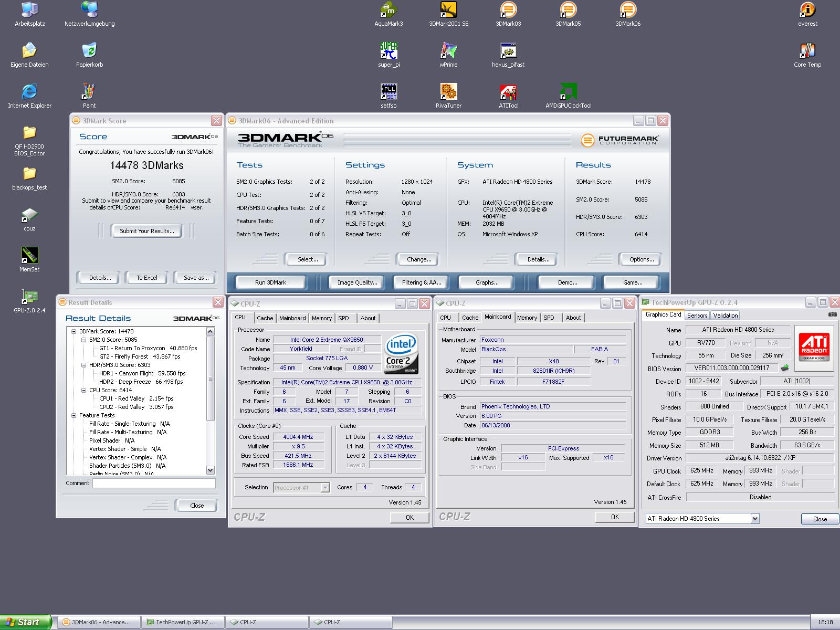840x630 pixels.
Task: Click the Result Details scrollbar down arrow
Action: [211, 470]
